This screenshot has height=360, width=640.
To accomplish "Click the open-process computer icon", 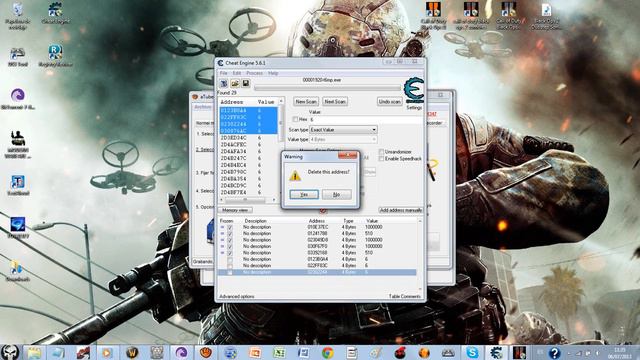I will click(224, 83).
